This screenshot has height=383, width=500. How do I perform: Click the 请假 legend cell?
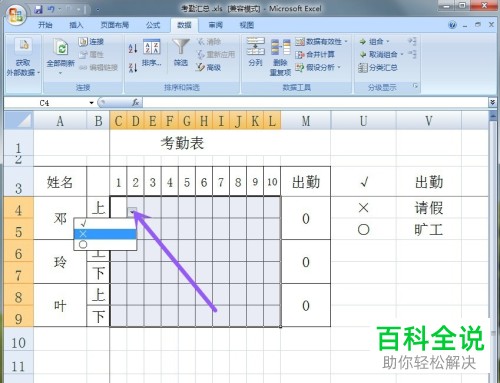pos(429,208)
